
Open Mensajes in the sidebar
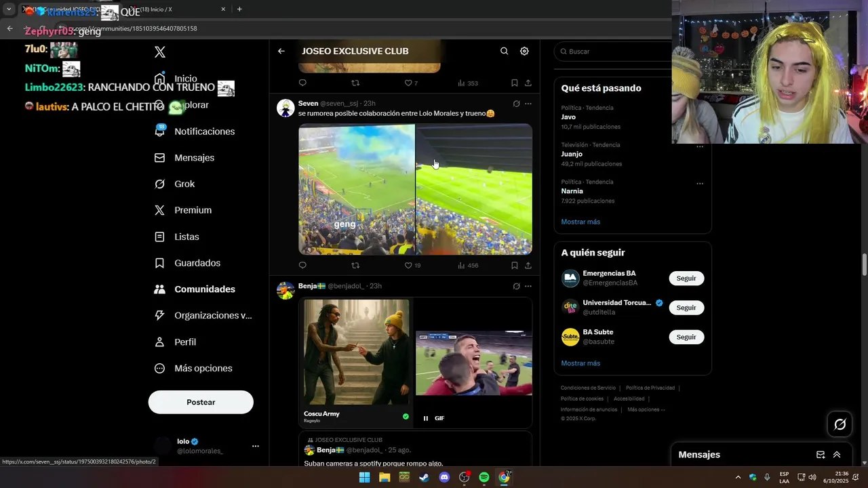pos(184,157)
